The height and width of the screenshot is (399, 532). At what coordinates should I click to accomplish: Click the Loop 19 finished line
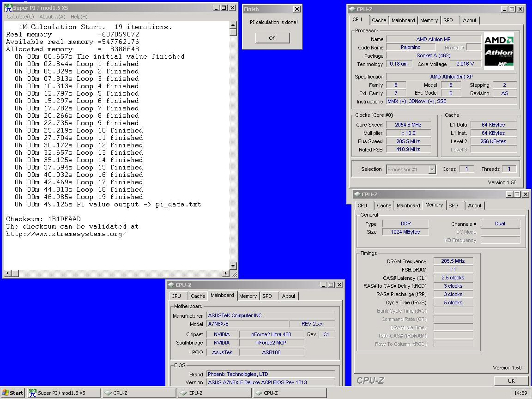pos(79,197)
